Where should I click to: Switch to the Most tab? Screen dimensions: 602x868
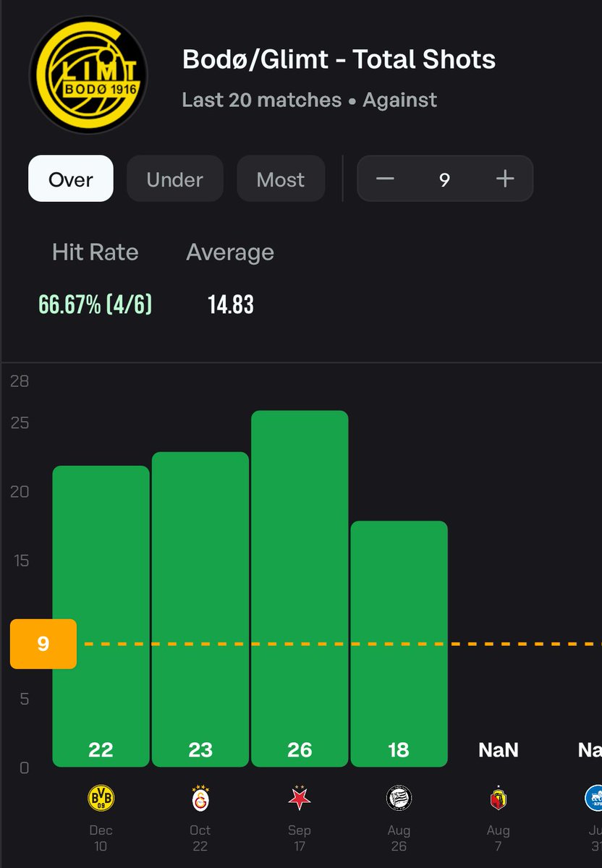[x=281, y=179]
